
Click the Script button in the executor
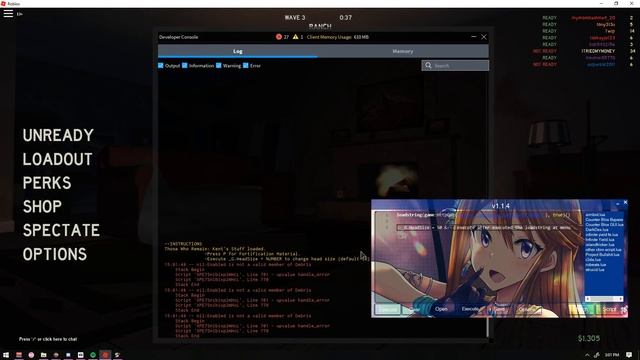609,309
